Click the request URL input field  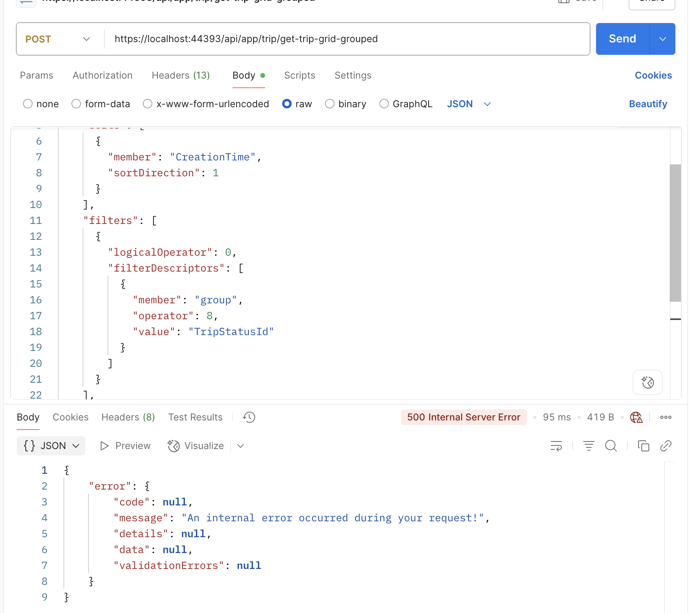click(x=345, y=39)
